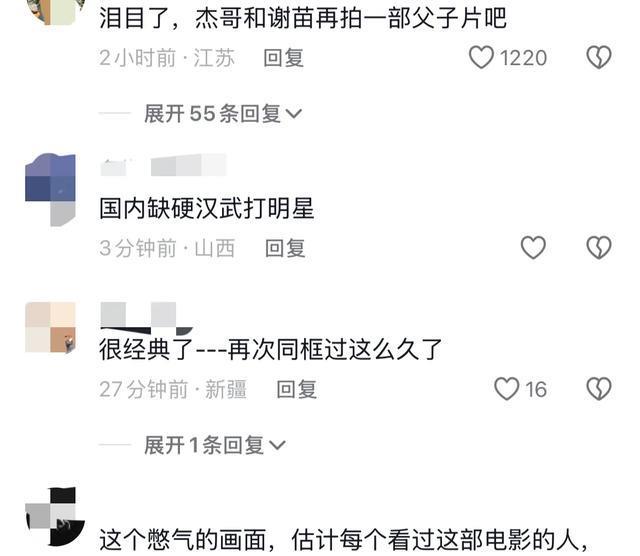Reply to the 新疆 comment
The width and height of the screenshot is (640, 556).
(297, 389)
